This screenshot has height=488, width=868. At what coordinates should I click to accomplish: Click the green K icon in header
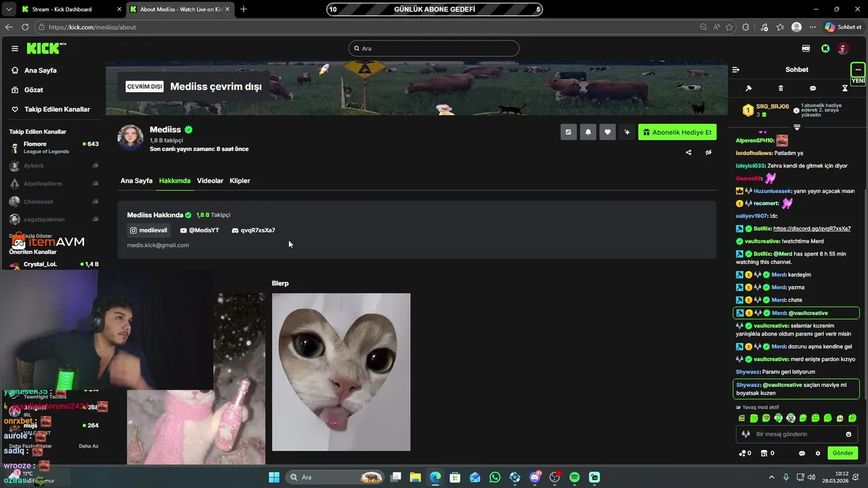coord(825,48)
